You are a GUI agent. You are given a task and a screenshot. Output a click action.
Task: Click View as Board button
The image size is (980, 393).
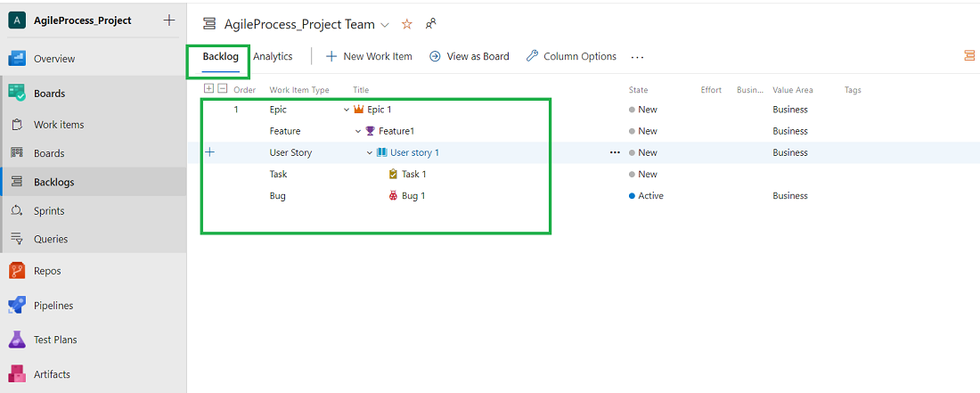click(x=470, y=56)
